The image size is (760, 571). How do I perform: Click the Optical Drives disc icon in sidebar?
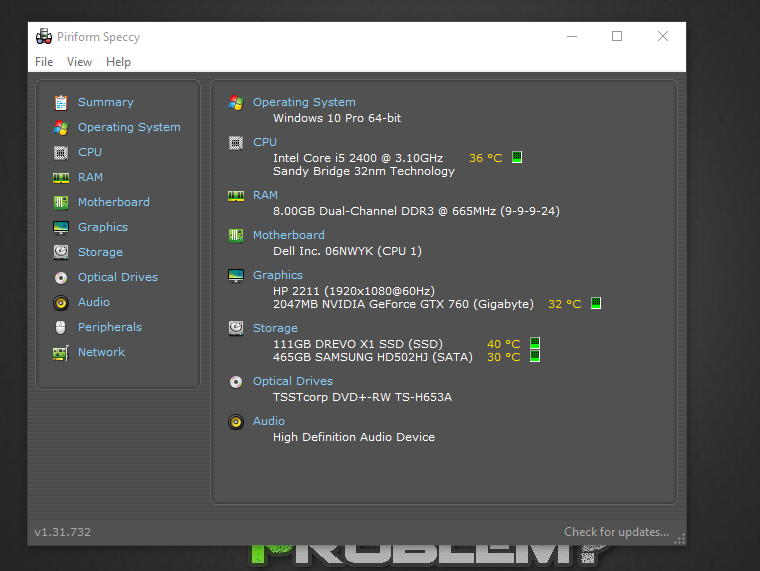61,277
